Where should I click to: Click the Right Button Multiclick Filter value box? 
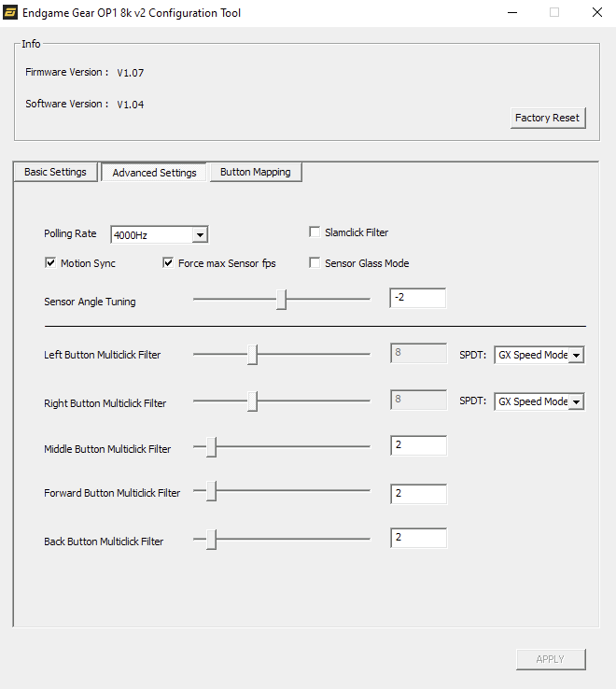click(419, 400)
